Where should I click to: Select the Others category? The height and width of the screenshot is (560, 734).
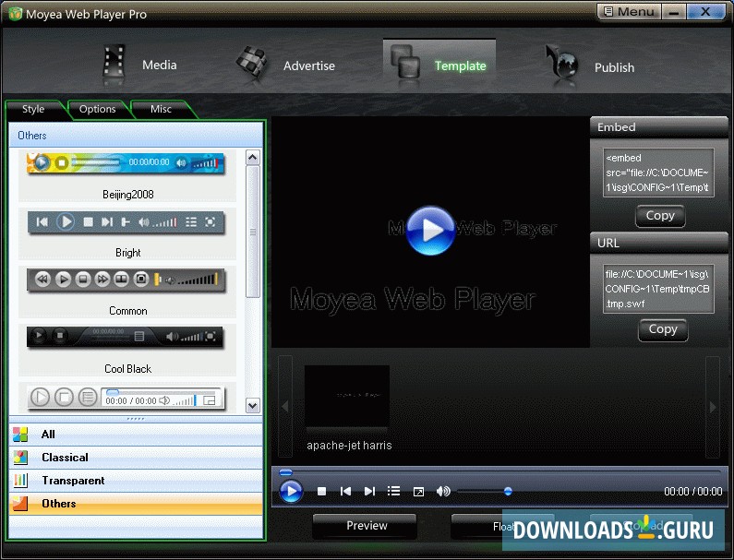coord(136,504)
